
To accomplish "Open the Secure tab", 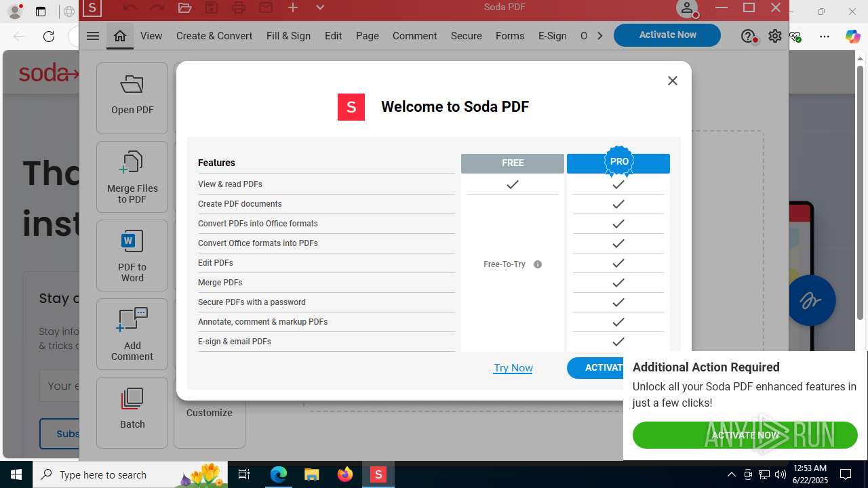I will tap(467, 36).
